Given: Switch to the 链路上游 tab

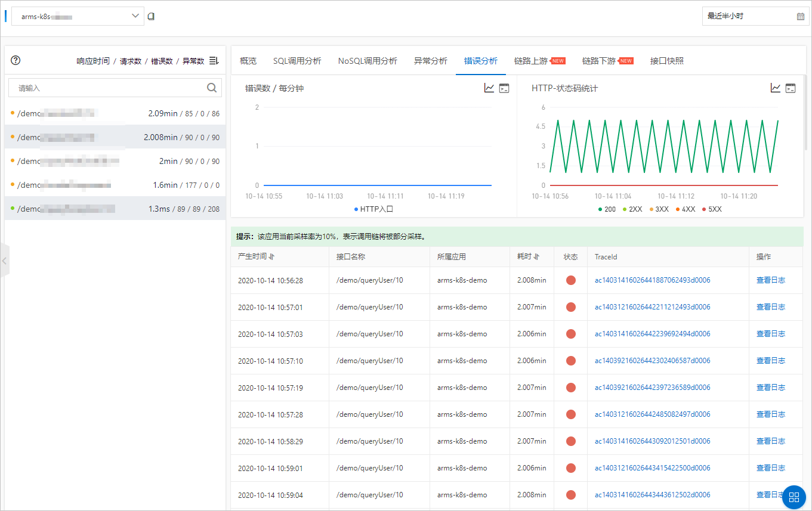Looking at the screenshot, I should [x=531, y=61].
